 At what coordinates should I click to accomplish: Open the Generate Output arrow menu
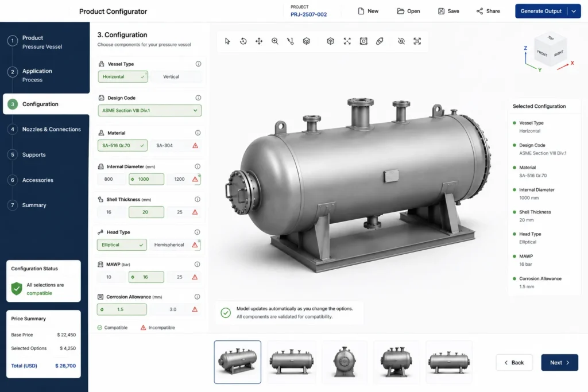tap(574, 11)
